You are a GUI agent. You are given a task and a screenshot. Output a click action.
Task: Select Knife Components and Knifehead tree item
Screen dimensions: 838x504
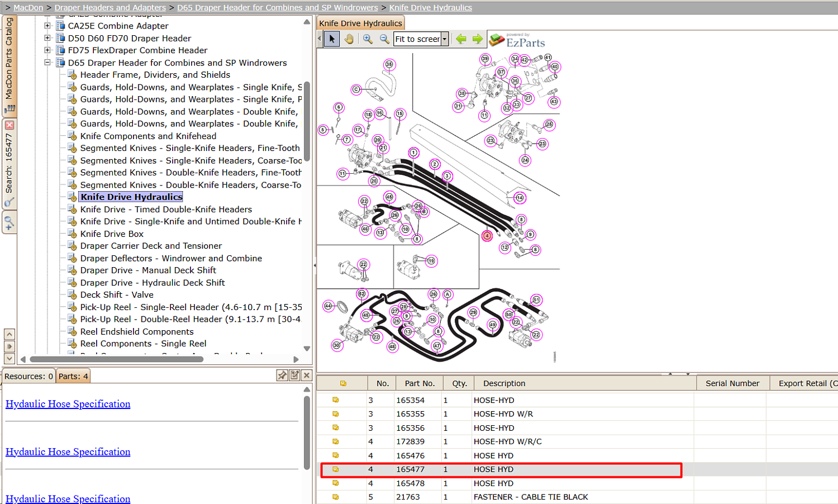pyautogui.click(x=148, y=136)
